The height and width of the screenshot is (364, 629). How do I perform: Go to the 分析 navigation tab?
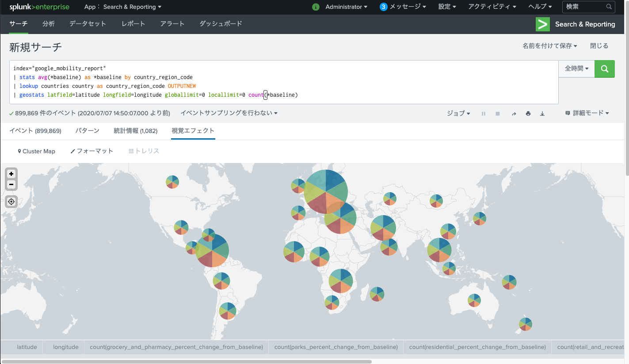click(49, 24)
